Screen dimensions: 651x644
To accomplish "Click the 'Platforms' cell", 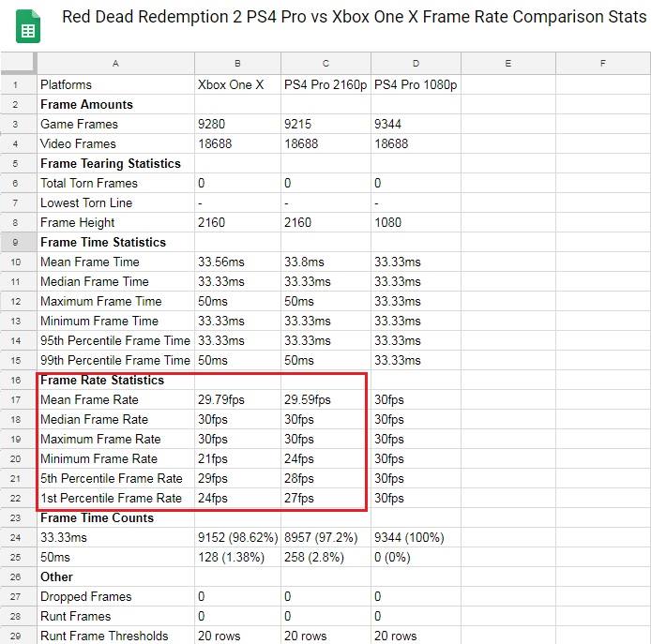I will pyautogui.click(x=115, y=84).
